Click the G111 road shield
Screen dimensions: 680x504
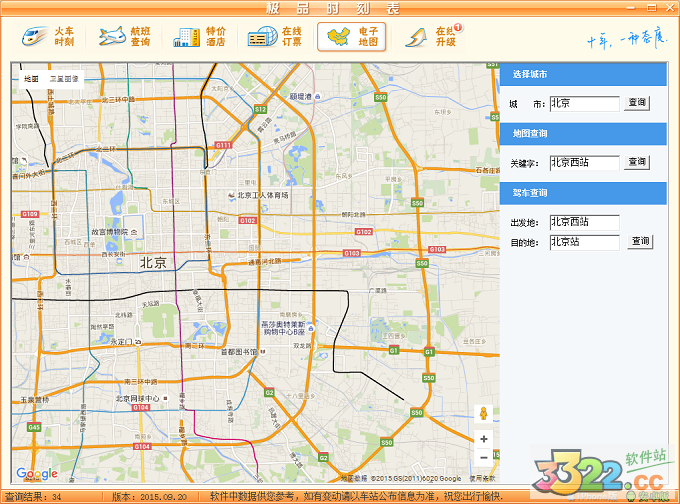(223, 145)
